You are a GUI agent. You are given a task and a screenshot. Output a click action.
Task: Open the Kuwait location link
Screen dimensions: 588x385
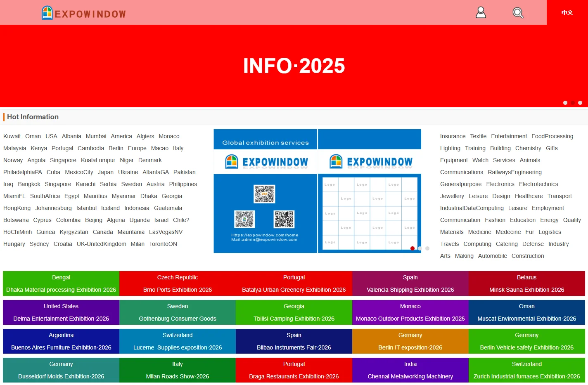point(12,136)
